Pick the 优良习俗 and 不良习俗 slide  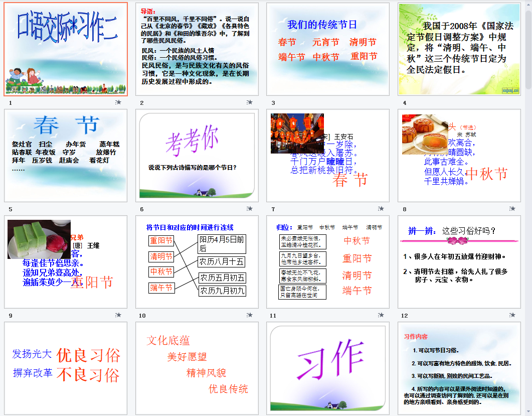click(x=66, y=368)
